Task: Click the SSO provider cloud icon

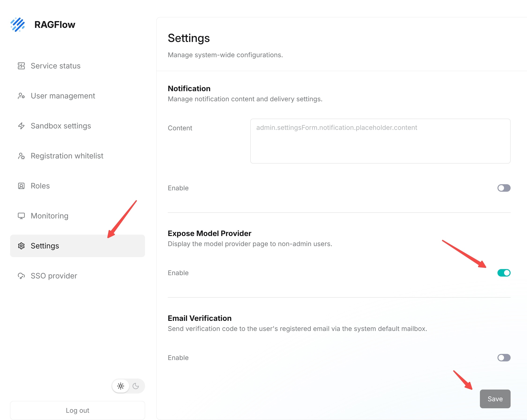Action: pyautogui.click(x=21, y=276)
